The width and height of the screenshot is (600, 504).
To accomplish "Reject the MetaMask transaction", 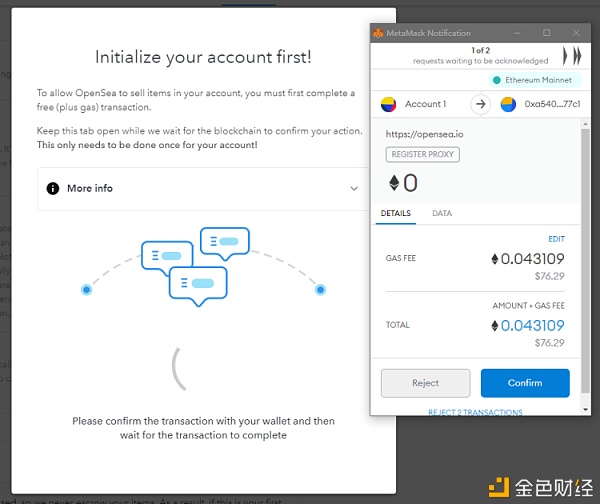I will [x=426, y=383].
